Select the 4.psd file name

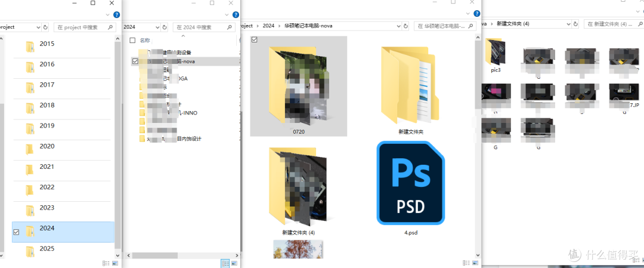[411, 232]
